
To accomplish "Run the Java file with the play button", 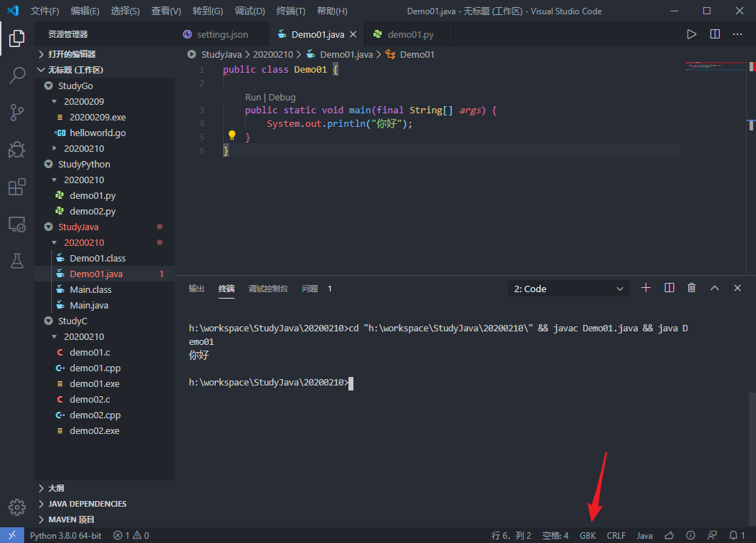I will tap(690, 33).
